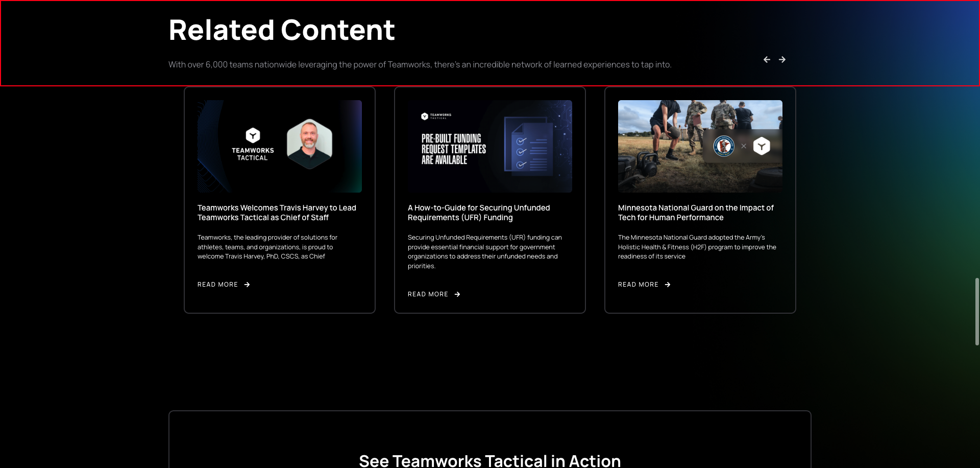980x468 pixels.
Task: Click the arrow icon beside first READ MORE
Action: coord(247,285)
